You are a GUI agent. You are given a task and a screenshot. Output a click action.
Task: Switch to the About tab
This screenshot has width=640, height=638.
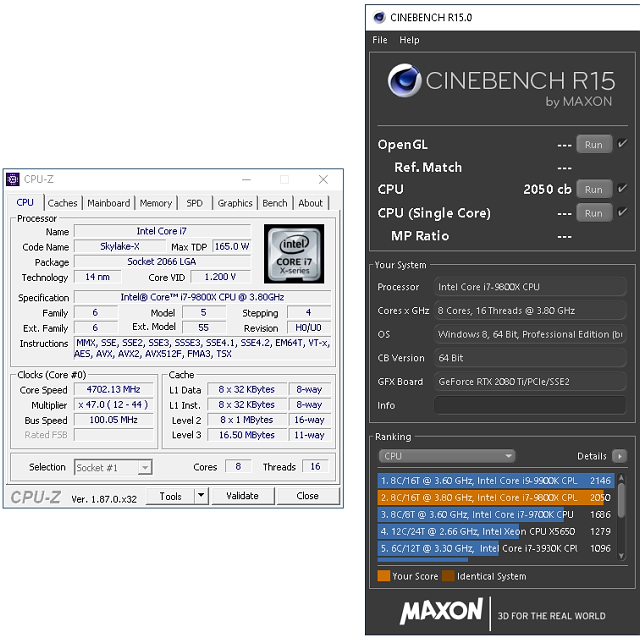(310, 203)
